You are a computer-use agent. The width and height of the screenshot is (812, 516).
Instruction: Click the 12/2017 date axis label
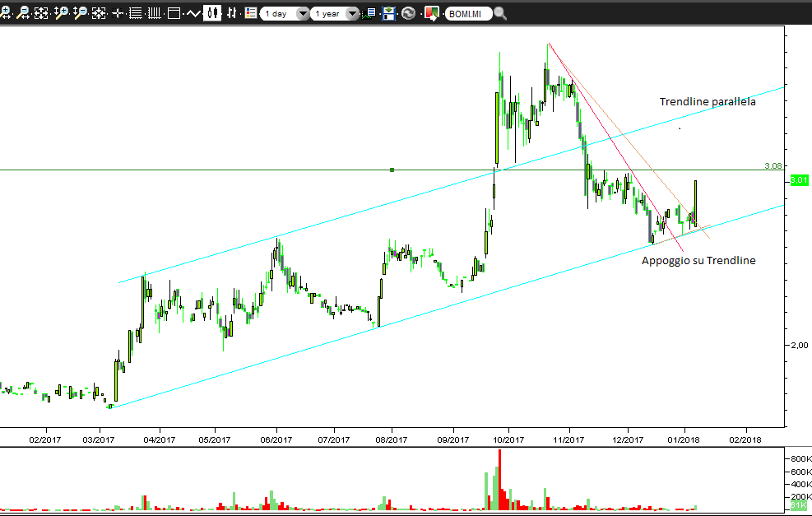coord(628,439)
